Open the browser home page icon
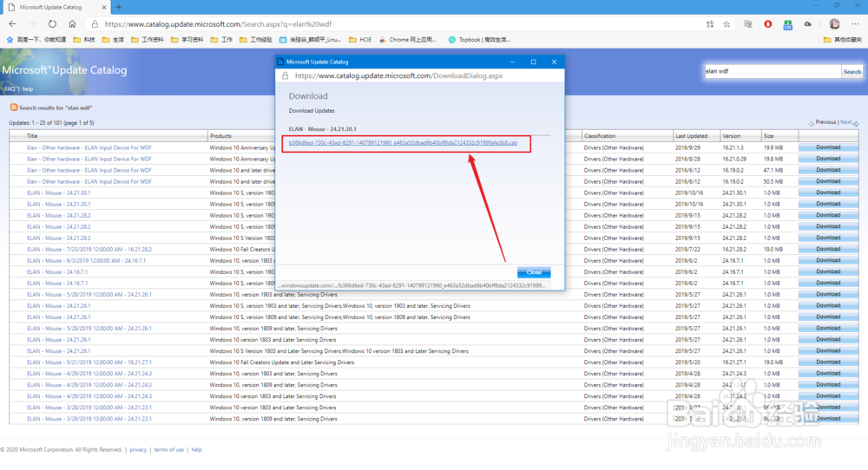Viewport: 868px width, 470px height. pos(72,23)
